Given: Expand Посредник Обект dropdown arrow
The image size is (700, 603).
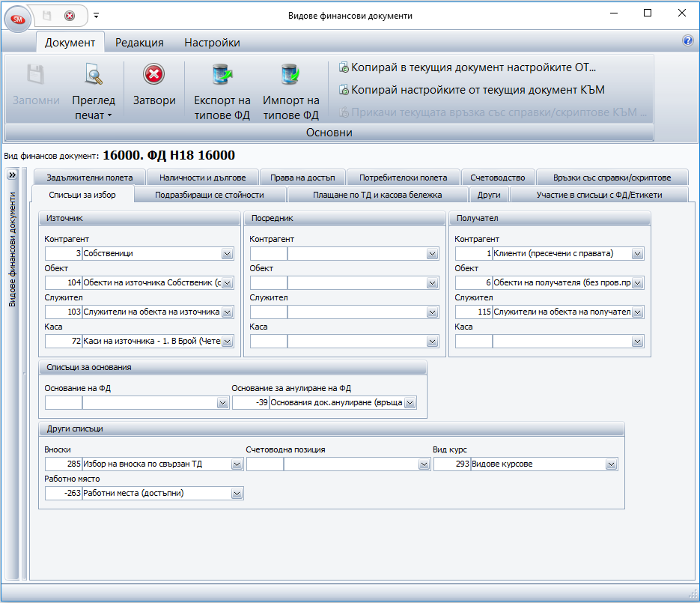Looking at the screenshot, I should 432,282.
